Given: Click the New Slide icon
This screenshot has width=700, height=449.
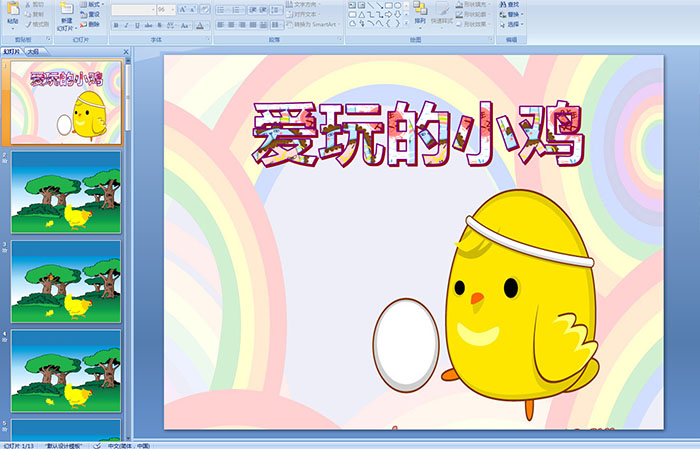Looking at the screenshot, I should (x=67, y=8).
